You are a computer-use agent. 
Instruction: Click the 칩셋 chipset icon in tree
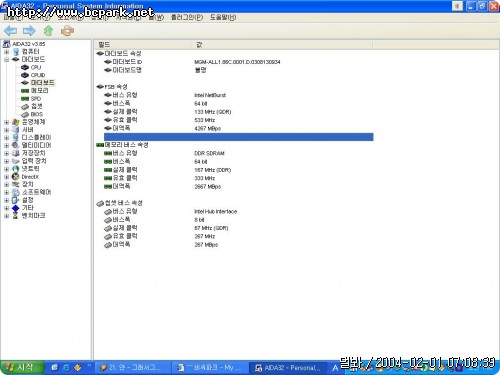coord(25,107)
